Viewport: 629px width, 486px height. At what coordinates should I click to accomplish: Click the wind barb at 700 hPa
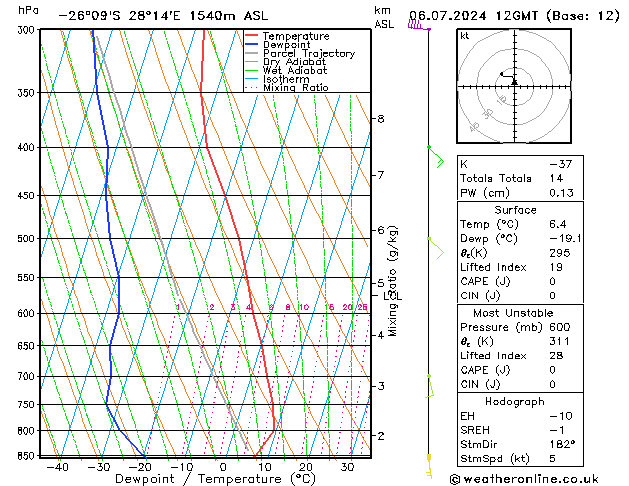click(430, 387)
